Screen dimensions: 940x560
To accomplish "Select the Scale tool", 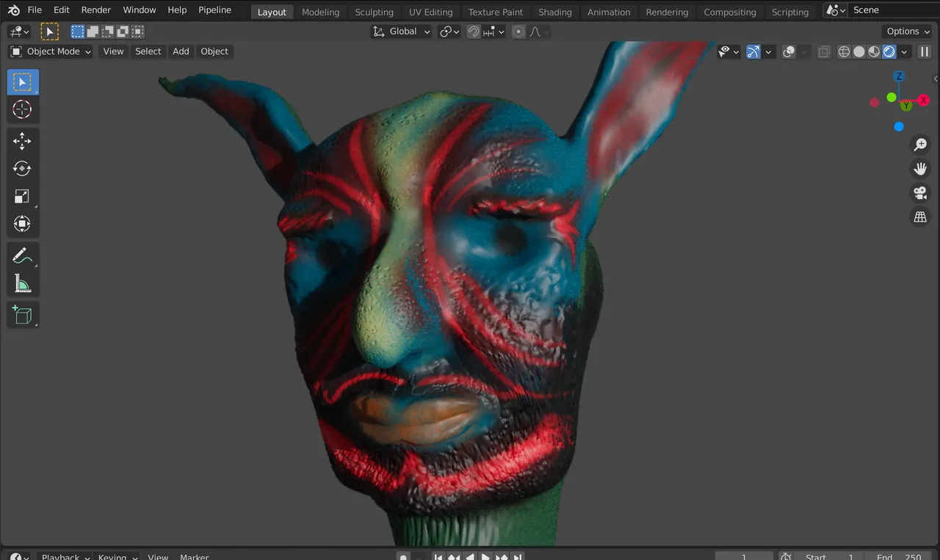I will (x=23, y=197).
